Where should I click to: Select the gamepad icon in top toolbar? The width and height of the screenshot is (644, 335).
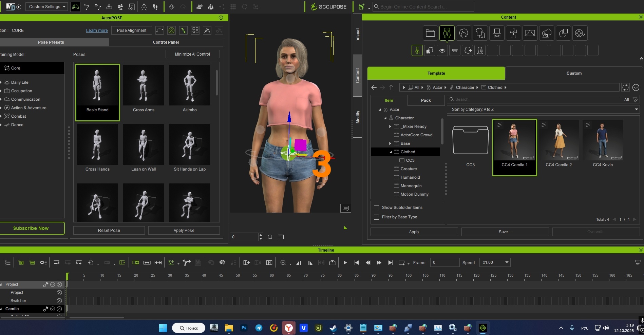click(75, 7)
